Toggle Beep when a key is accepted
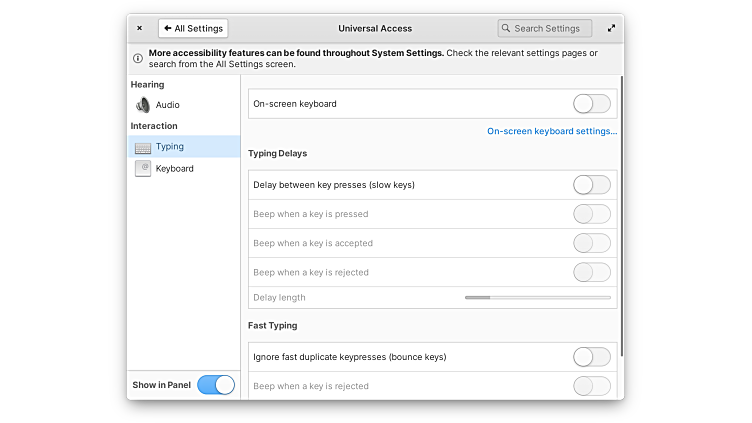This screenshot has height=423, width=752. point(591,243)
